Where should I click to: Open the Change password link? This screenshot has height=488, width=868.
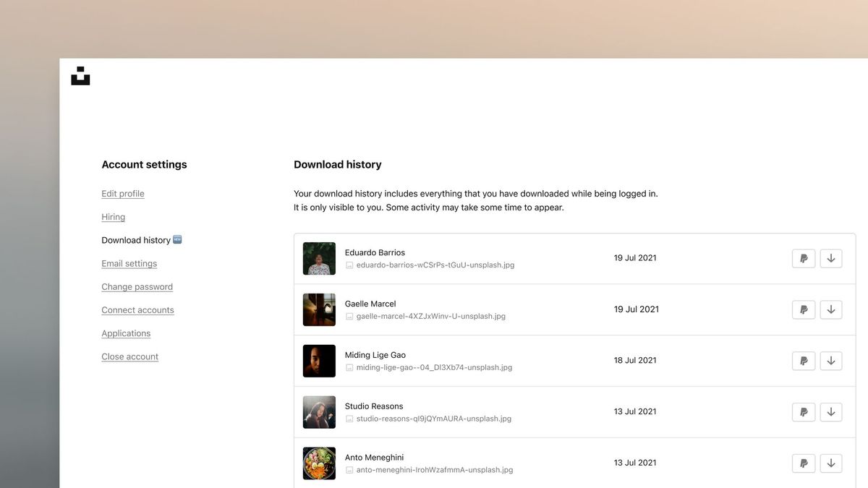point(137,287)
